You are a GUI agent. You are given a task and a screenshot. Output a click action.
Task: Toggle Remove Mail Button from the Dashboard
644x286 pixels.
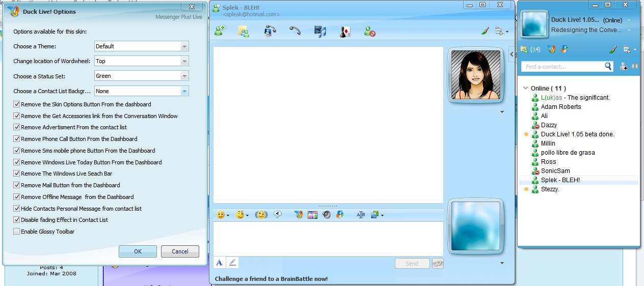pos(17,185)
